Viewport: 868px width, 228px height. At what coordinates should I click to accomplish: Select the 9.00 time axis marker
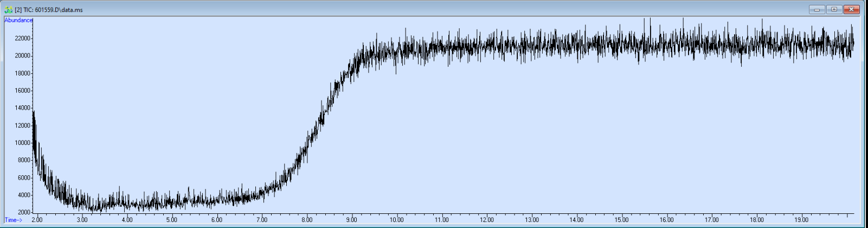[352, 220]
